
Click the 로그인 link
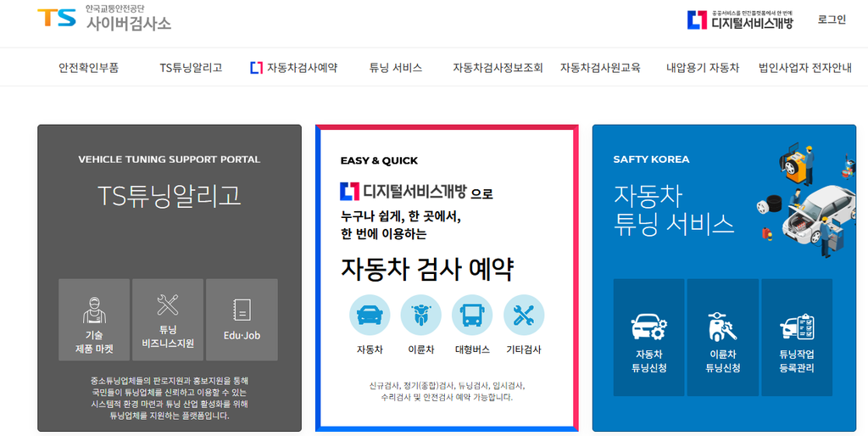coord(832,20)
